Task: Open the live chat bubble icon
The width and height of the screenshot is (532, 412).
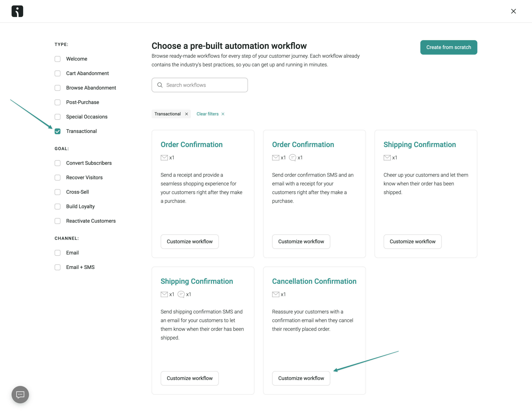Action: point(20,394)
